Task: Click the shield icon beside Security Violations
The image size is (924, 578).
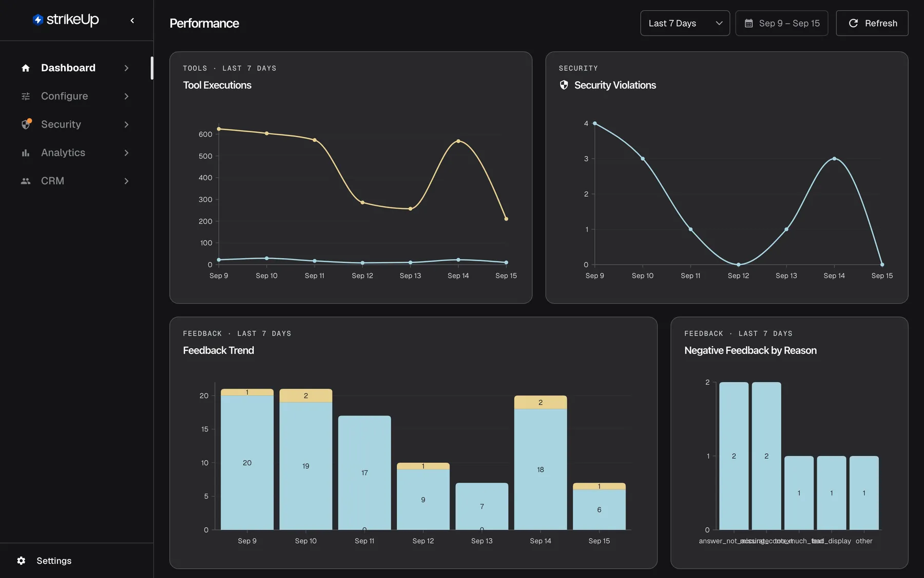Action: coord(564,85)
